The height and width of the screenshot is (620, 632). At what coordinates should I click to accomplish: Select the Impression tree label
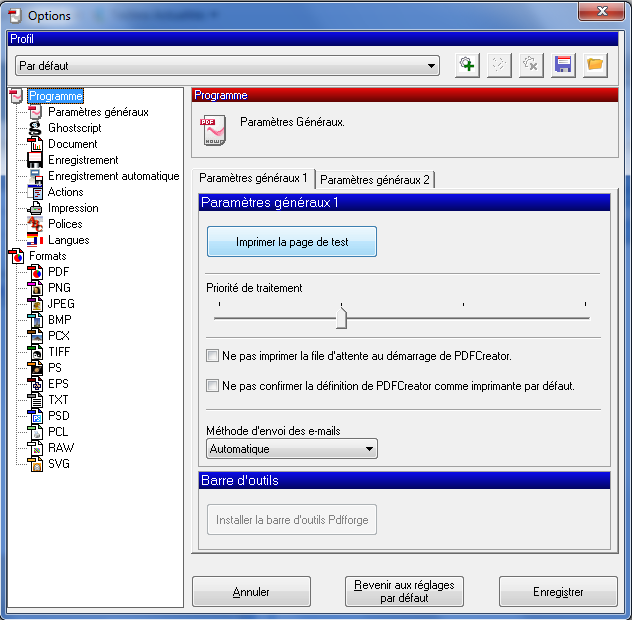pyautogui.click(x=73, y=208)
